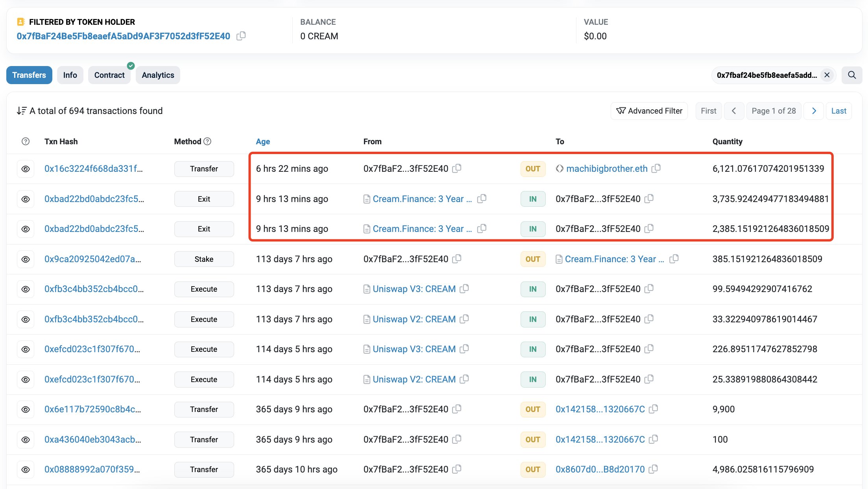The height and width of the screenshot is (489, 868).
Task: Click the Method column help icon
Action: pyautogui.click(x=207, y=142)
